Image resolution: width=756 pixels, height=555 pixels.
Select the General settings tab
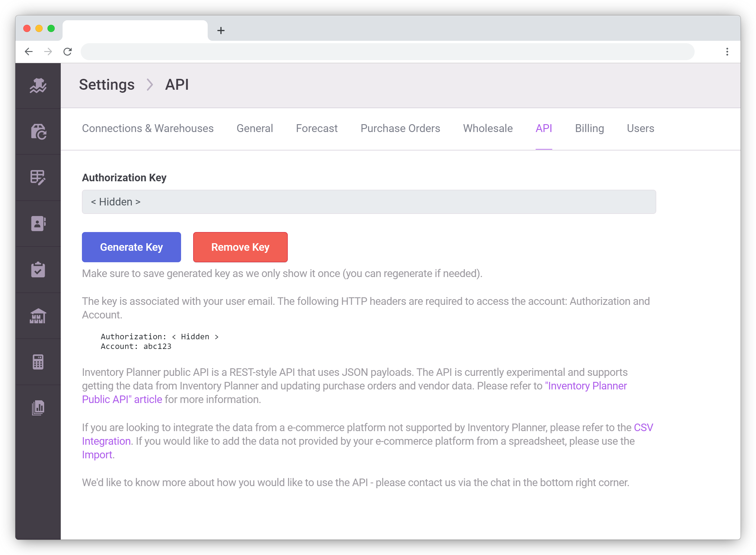click(x=254, y=128)
